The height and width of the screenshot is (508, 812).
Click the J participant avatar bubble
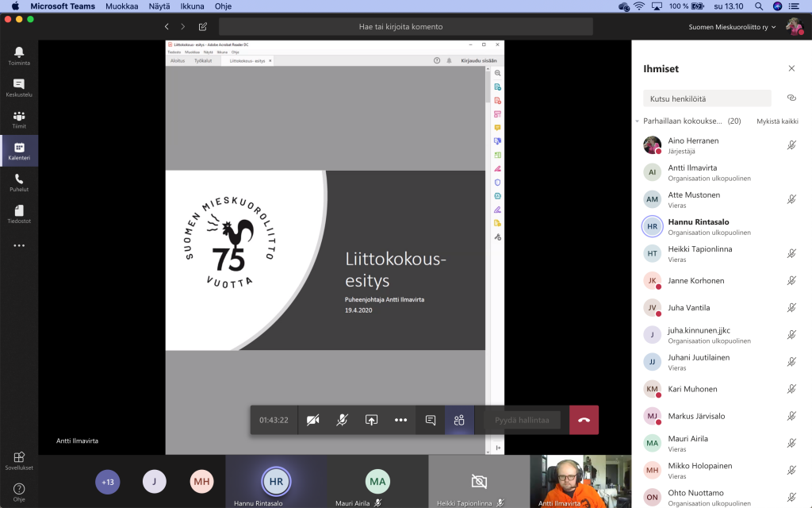[155, 482]
